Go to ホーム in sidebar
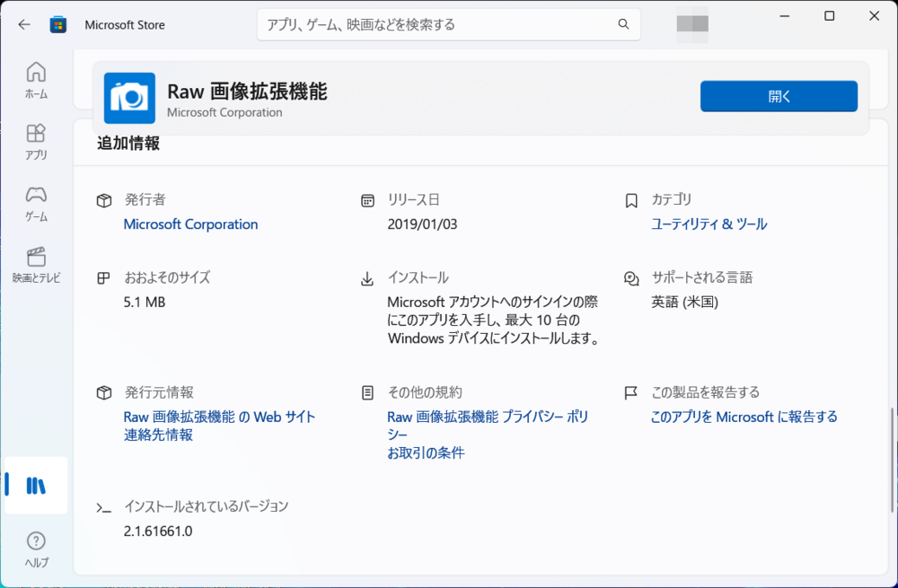898x588 pixels. click(x=36, y=80)
